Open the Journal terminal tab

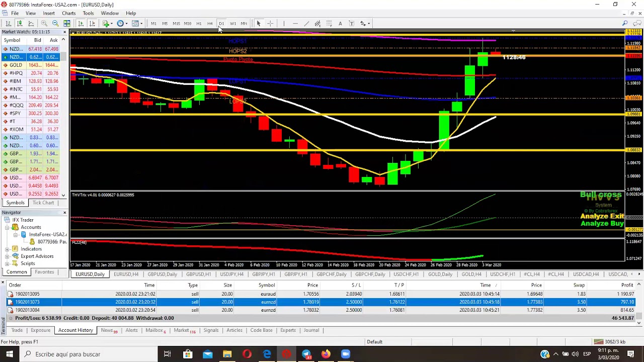[311, 330]
